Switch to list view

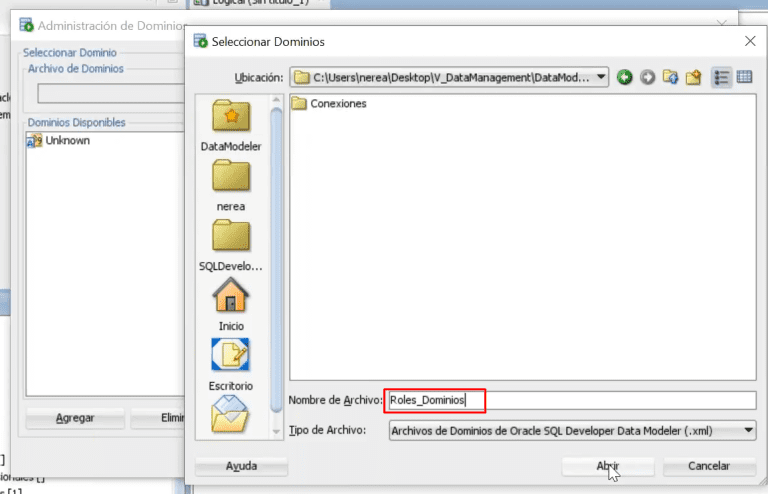tap(721, 77)
